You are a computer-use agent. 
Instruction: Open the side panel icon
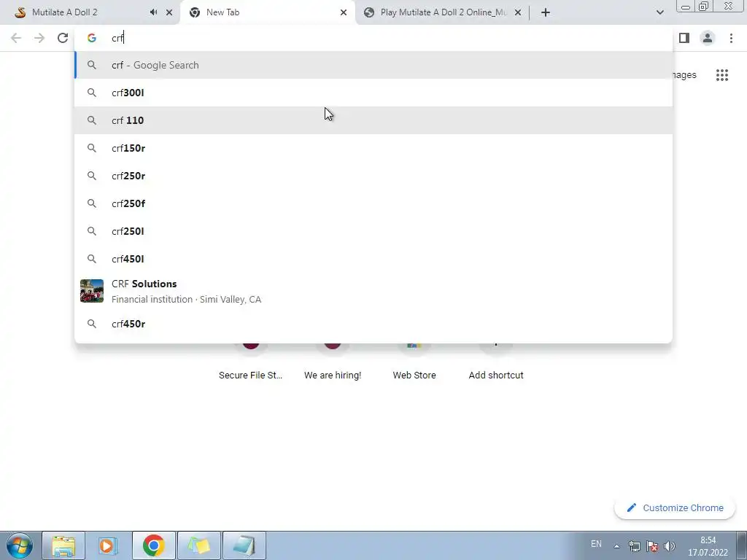(684, 38)
